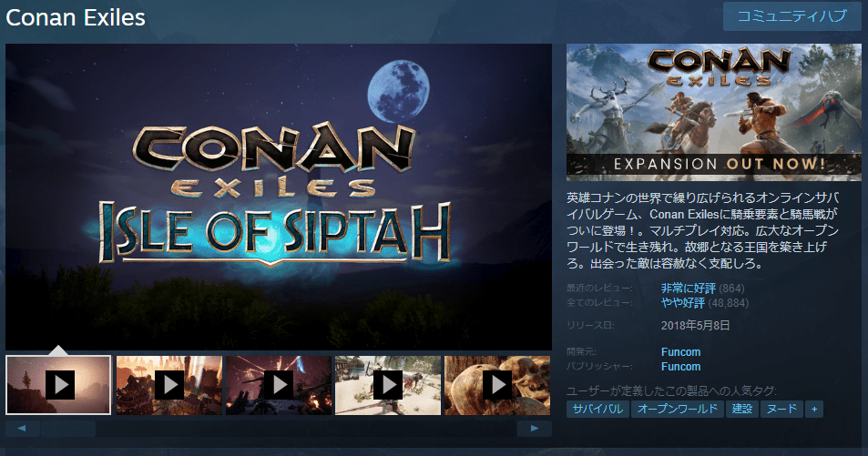Play the first trailer thumbnail with tree silhouette
Screen dimensions: 868x456
point(58,385)
